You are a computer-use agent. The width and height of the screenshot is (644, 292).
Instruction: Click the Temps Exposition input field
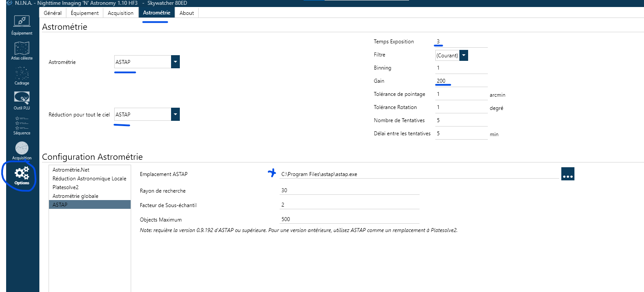click(x=461, y=42)
